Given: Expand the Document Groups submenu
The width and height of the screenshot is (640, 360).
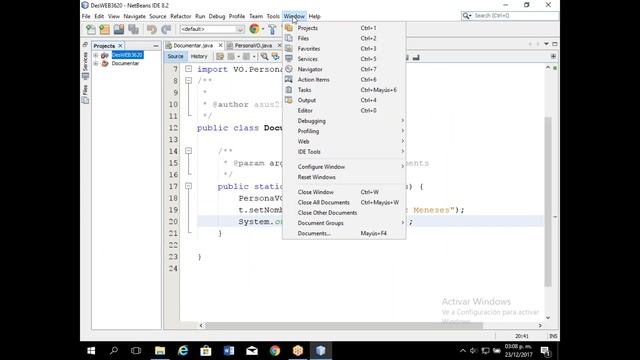Looking at the screenshot, I should pyautogui.click(x=344, y=223).
